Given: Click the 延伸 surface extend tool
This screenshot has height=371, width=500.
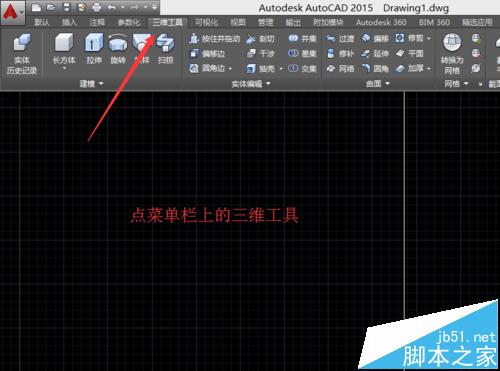Looking at the screenshot, I should click(375, 54).
